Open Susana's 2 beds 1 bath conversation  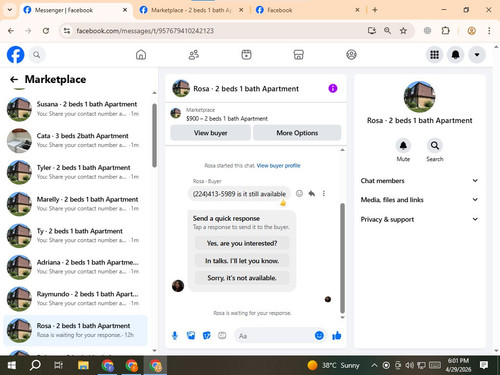click(x=75, y=109)
